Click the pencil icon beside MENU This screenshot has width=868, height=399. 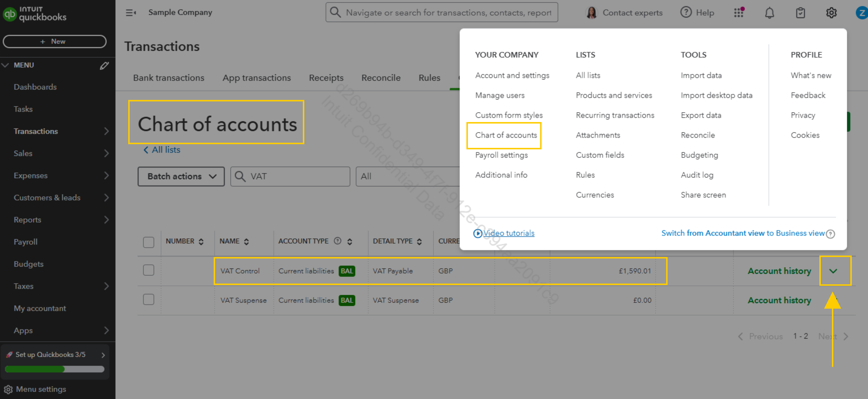[x=104, y=65]
